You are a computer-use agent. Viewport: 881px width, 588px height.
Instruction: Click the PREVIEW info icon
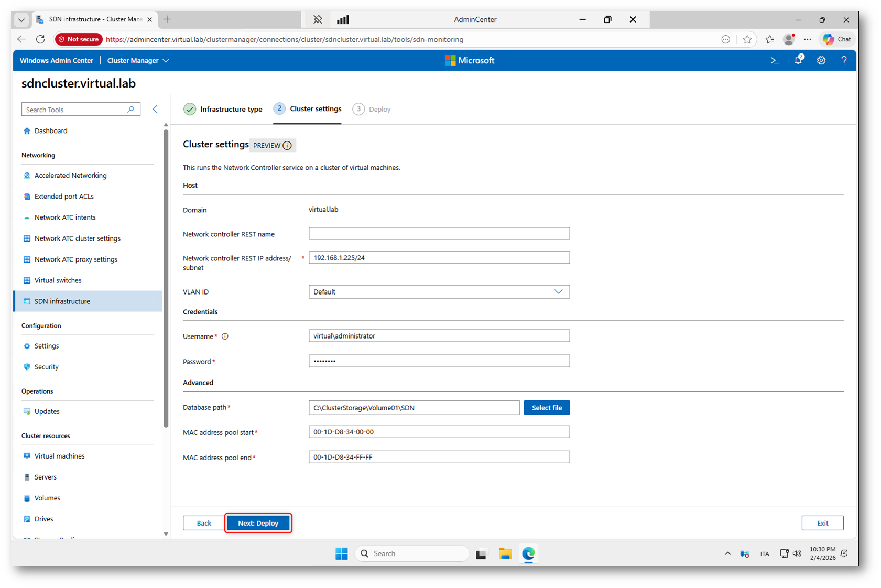pos(287,146)
